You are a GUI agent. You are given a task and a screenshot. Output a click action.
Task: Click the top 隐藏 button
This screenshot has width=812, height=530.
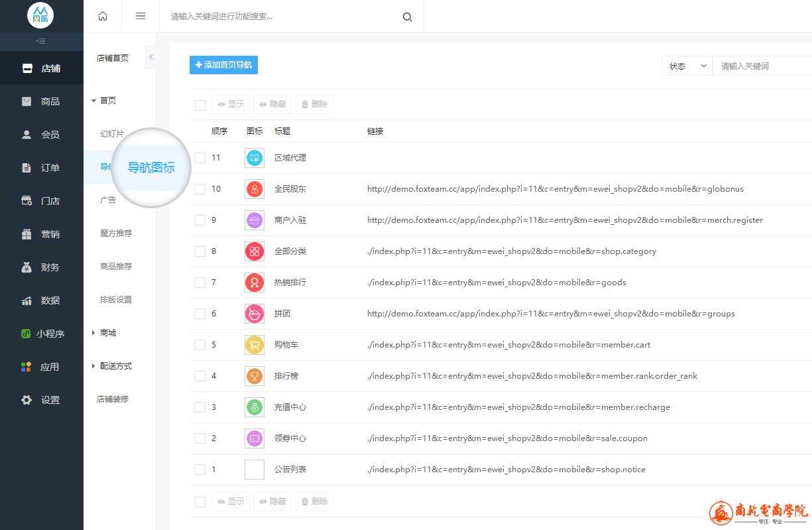point(272,104)
